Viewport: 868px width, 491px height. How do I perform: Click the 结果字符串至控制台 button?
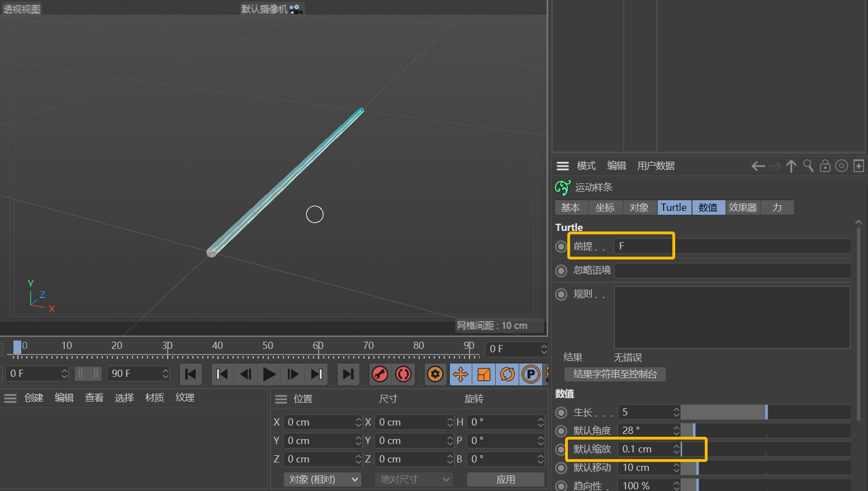(615, 374)
